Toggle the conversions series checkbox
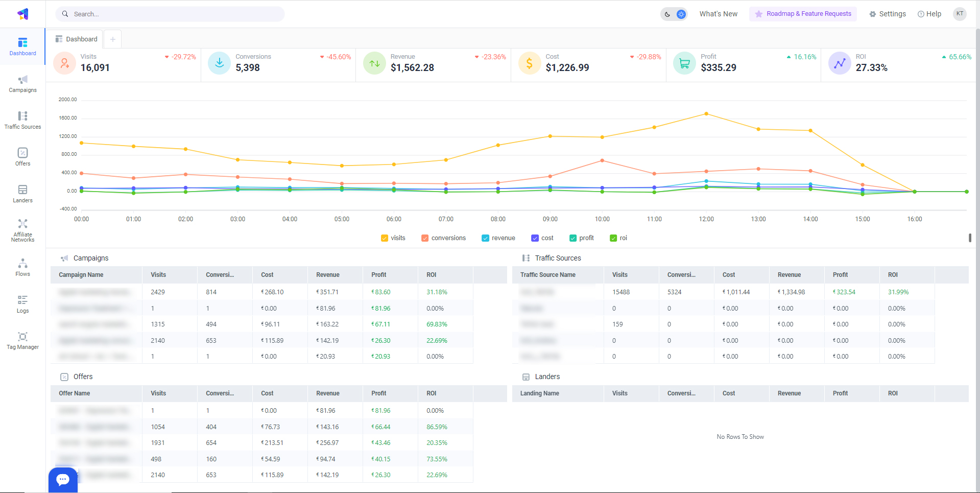This screenshot has width=980, height=493. pyautogui.click(x=425, y=238)
